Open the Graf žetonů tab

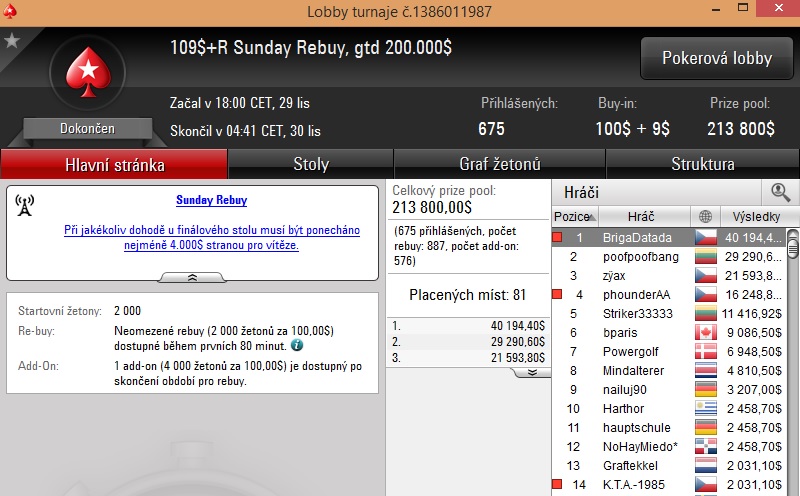point(499,164)
